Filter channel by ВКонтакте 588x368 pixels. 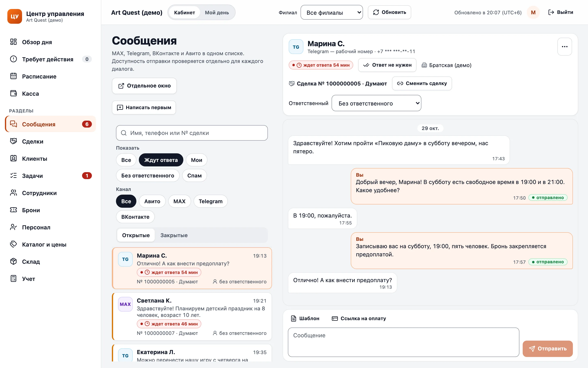point(135,217)
